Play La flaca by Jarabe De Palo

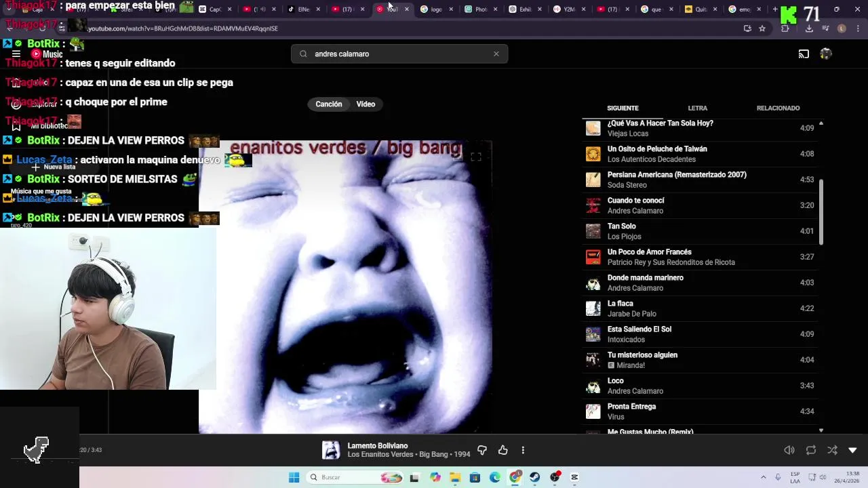pyautogui.click(x=699, y=308)
